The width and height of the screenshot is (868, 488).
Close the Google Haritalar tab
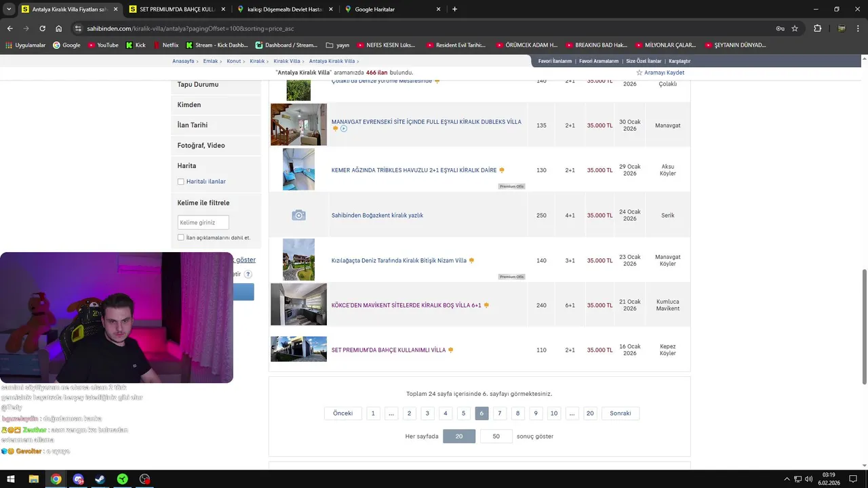coord(438,9)
